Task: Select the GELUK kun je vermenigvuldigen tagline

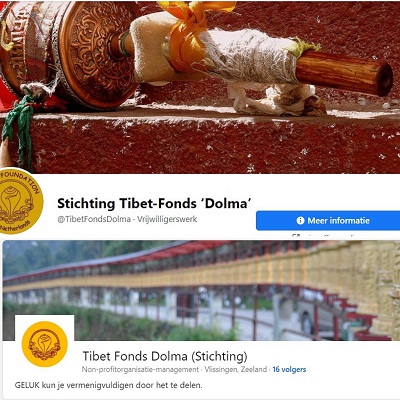Action: pos(108,385)
